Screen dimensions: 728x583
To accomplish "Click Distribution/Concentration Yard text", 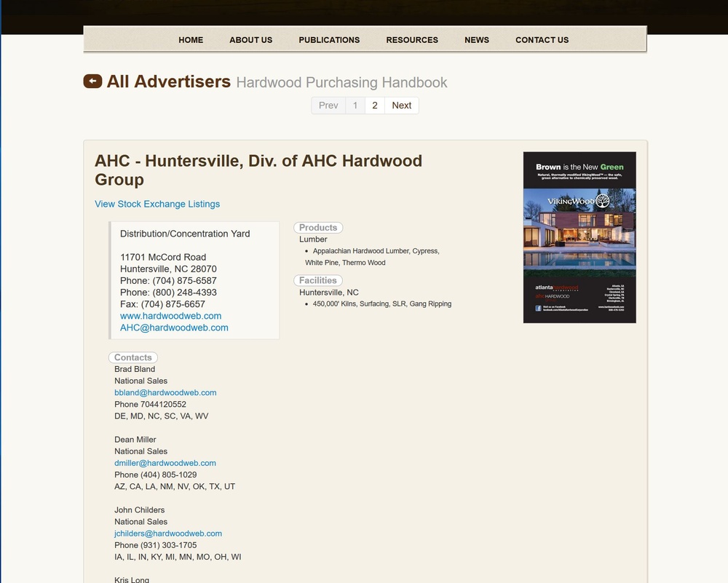I will [185, 234].
